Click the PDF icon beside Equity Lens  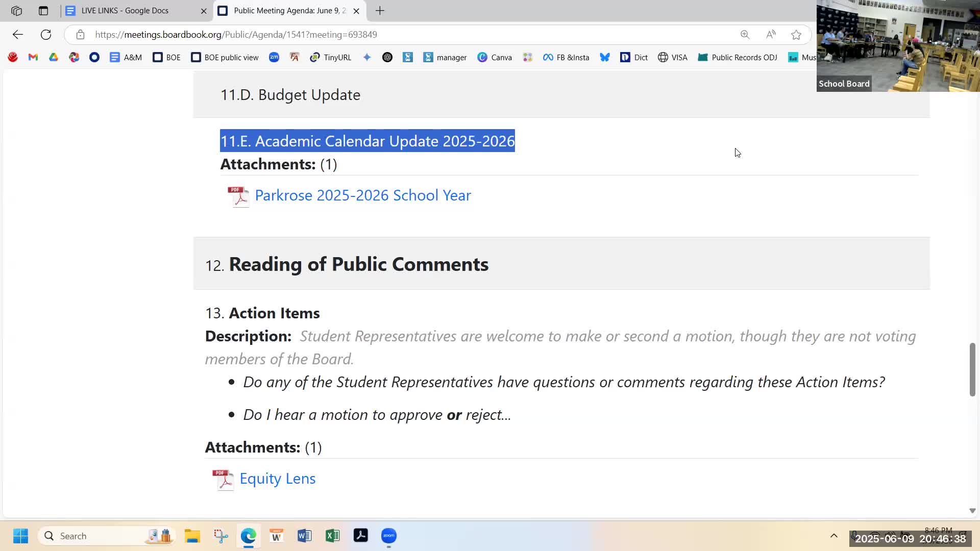pos(223,480)
